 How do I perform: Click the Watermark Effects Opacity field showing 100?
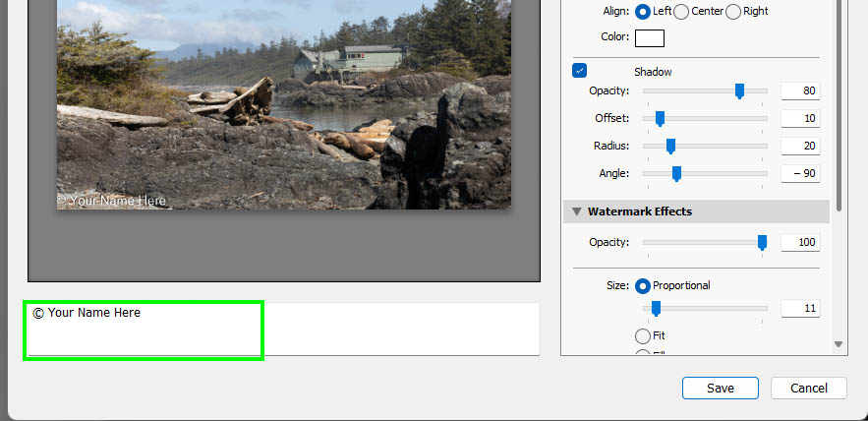tap(800, 243)
